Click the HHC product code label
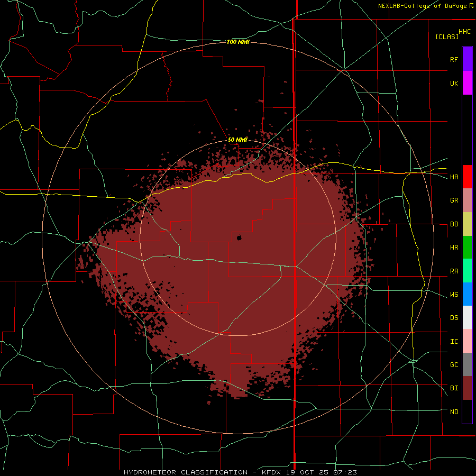The image size is (476, 476). point(464,32)
